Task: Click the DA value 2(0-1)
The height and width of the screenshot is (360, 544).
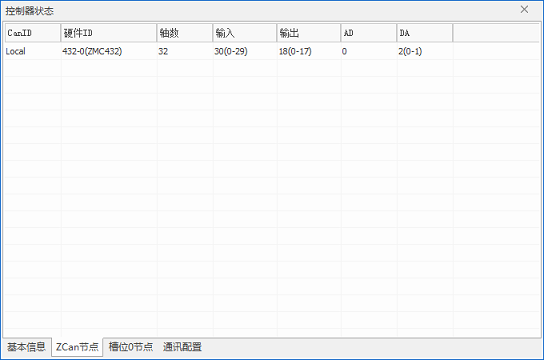Action: [410, 51]
